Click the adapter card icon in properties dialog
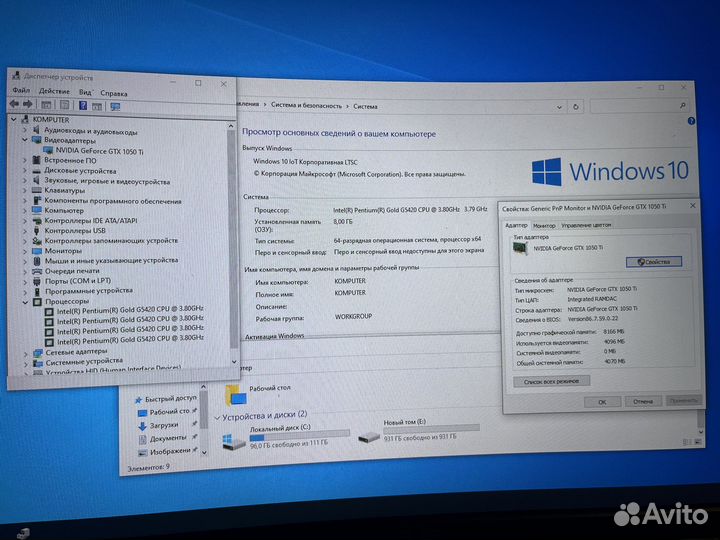This screenshot has height=540, width=720. [520, 248]
